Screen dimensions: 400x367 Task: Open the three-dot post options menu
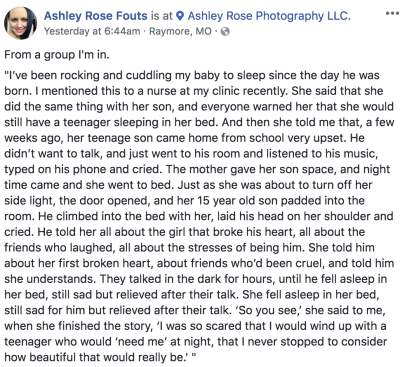392,14
